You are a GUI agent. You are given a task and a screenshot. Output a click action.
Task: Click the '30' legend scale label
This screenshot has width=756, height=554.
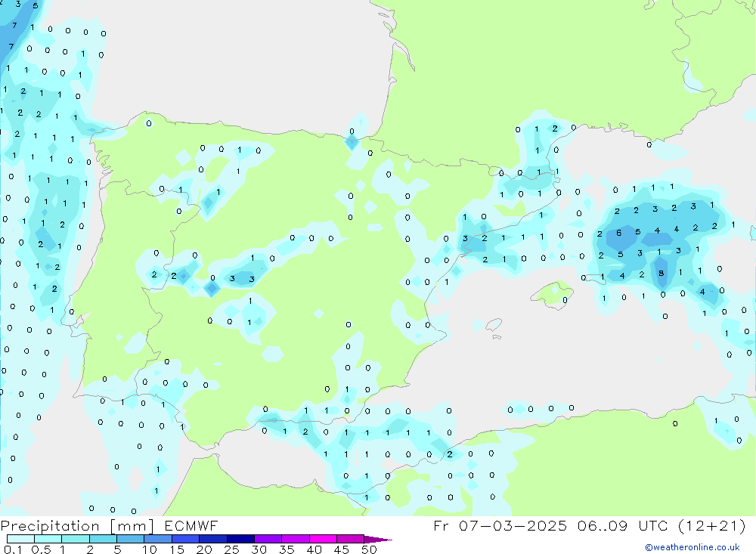[259, 549]
